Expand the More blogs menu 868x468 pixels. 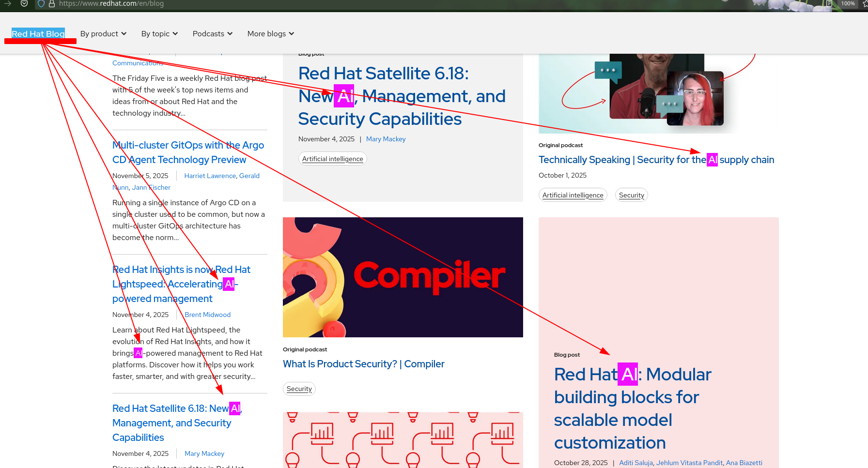tap(270, 34)
